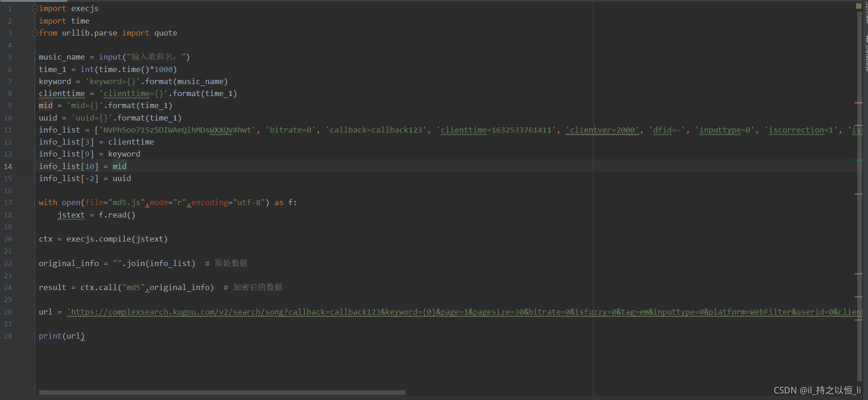This screenshot has width=868, height=400.
Task: Click 'time_1' assignment on line 6
Action: (x=53, y=69)
